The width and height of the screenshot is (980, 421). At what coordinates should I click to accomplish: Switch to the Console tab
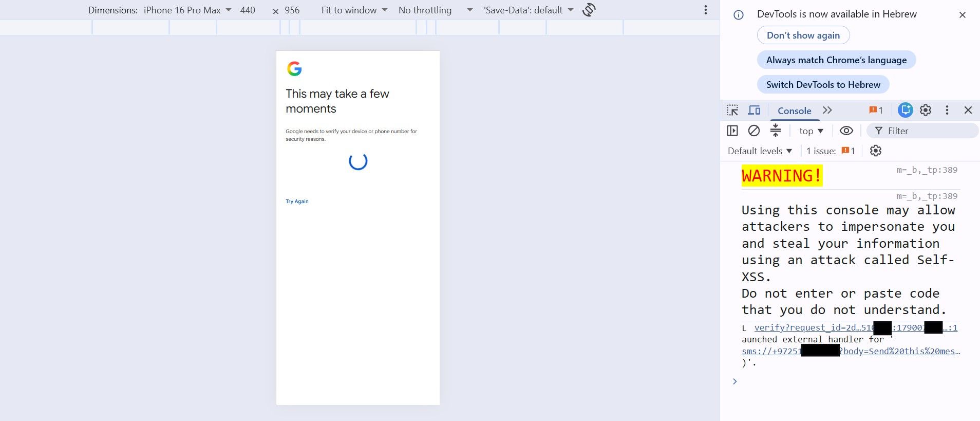pos(795,111)
